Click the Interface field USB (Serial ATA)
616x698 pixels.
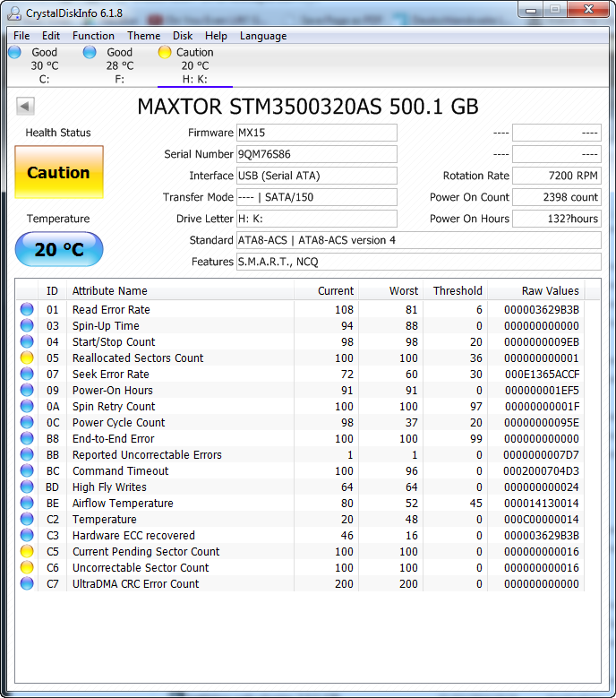[317, 176]
